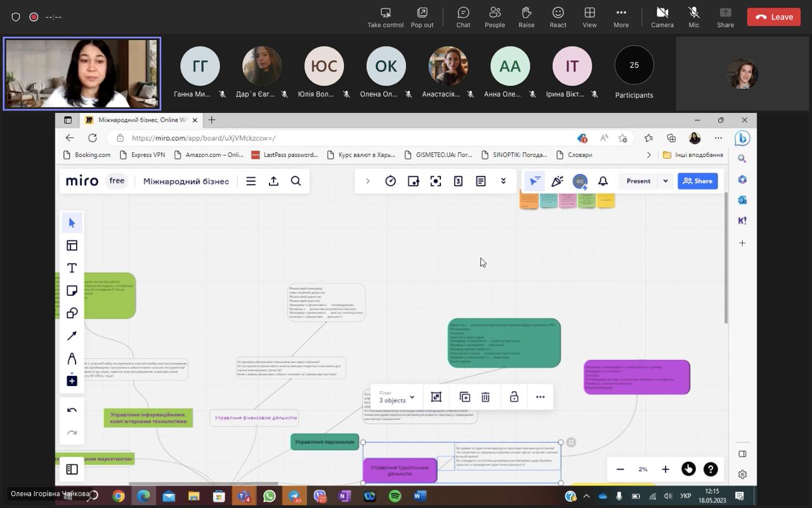This screenshot has width=812, height=508.
Task: Open the Miro main menu hamburger
Action: coord(251,181)
